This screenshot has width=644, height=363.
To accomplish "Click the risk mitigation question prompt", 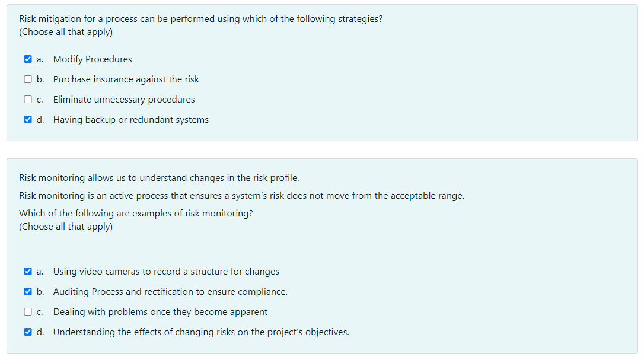I will click(201, 18).
